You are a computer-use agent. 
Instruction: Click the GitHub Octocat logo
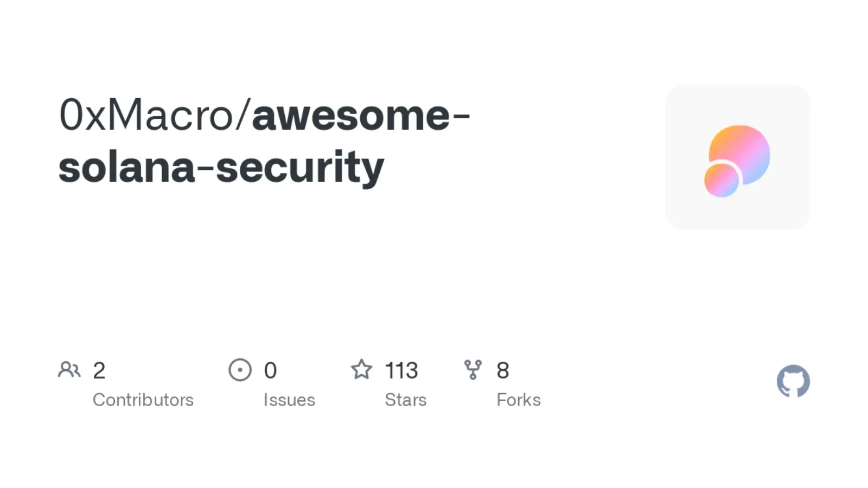click(793, 381)
